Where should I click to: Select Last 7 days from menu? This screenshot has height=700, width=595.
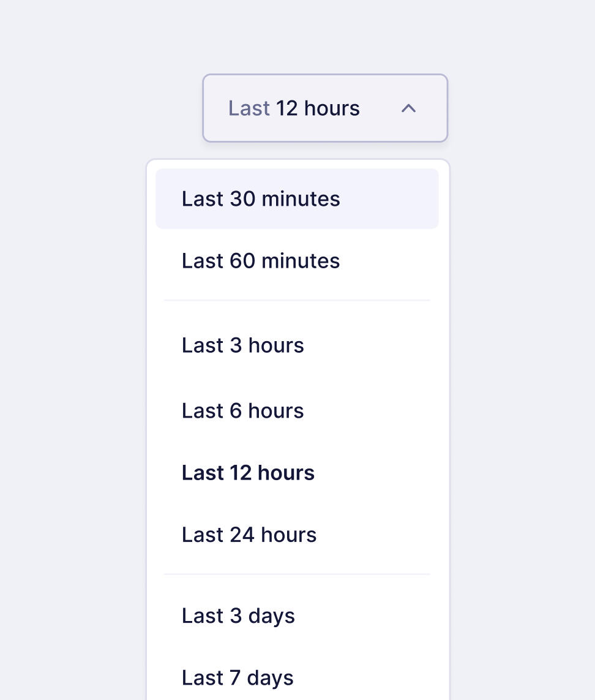coord(297,678)
